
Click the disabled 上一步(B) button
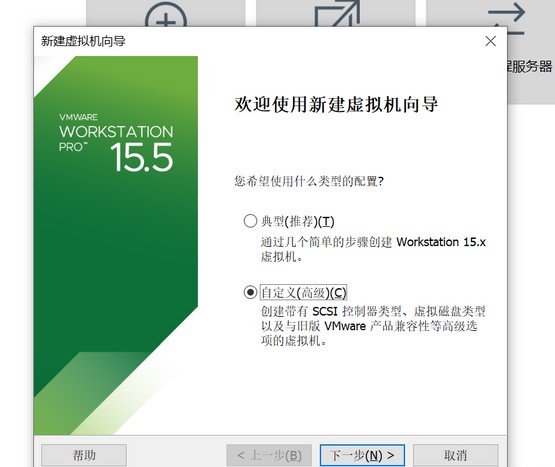(x=269, y=455)
